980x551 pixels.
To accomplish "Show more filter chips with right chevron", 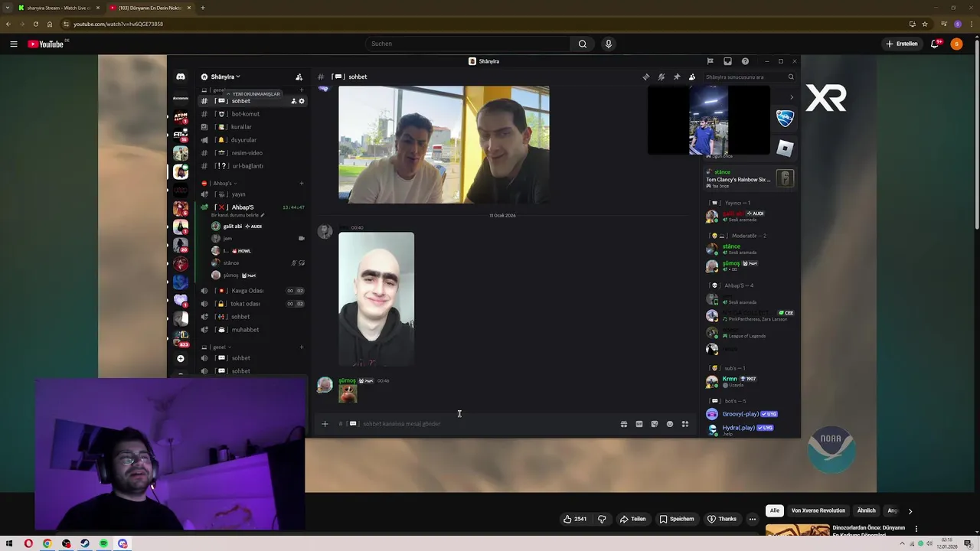I will point(910,511).
